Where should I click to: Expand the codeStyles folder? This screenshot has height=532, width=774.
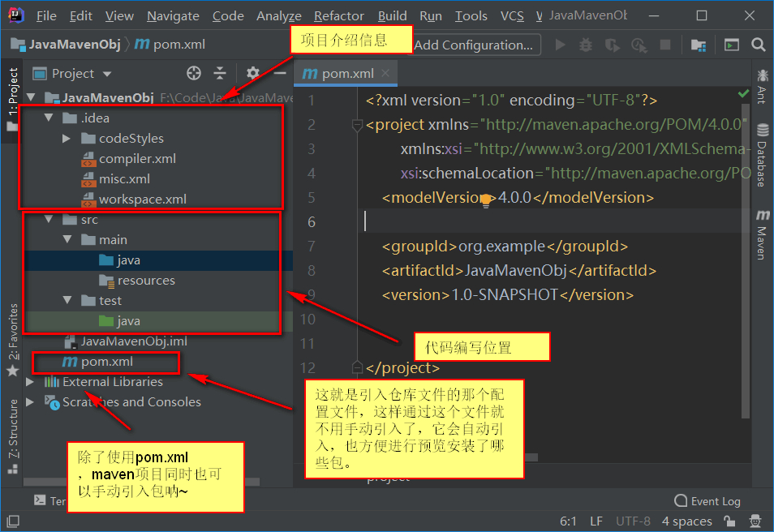(67, 139)
